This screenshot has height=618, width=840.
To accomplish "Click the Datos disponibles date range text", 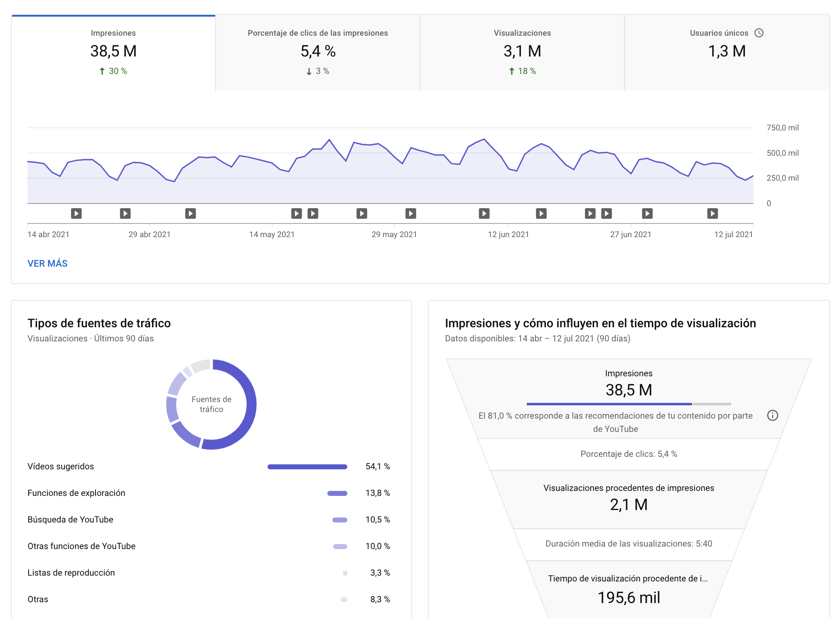I will coord(538,338).
